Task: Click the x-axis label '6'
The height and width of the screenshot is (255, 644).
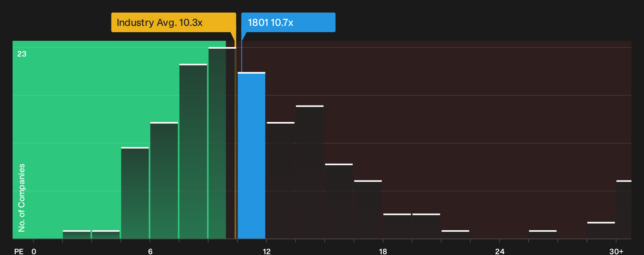Action: [x=150, y=251]
